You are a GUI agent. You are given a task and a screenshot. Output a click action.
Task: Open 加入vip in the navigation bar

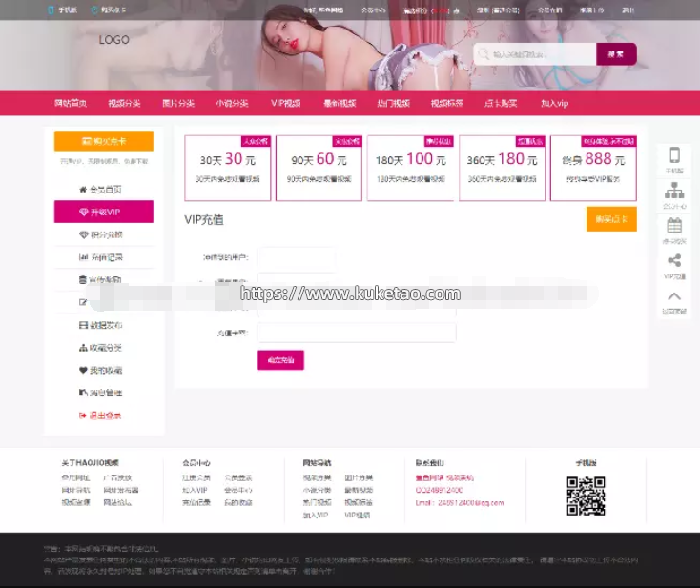coord(554,104)
